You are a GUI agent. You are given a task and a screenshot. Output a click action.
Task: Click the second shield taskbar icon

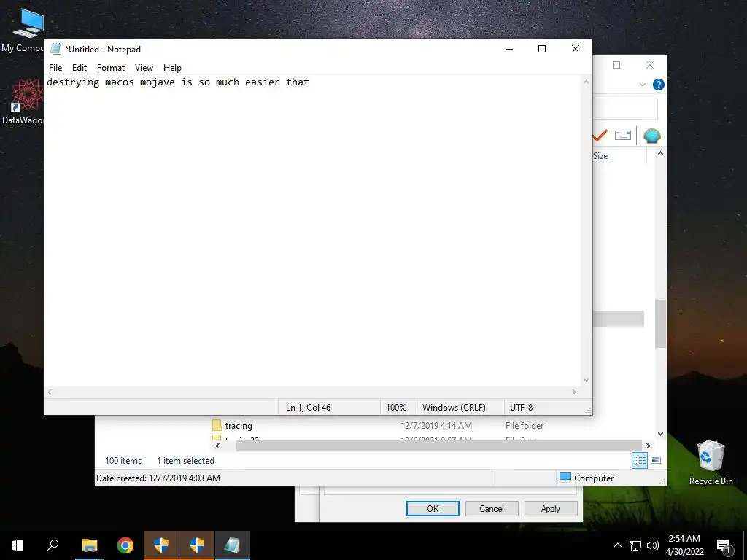[x=197, y=545]
